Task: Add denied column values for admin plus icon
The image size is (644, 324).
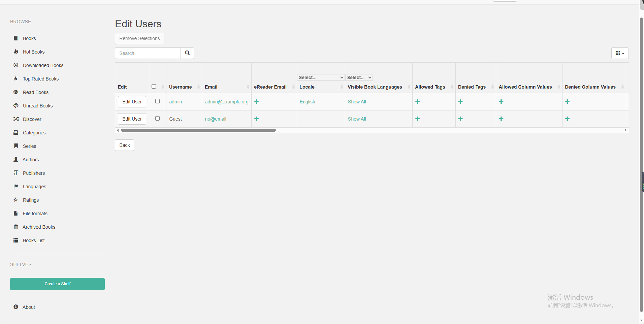Action: tap(568, 102)
